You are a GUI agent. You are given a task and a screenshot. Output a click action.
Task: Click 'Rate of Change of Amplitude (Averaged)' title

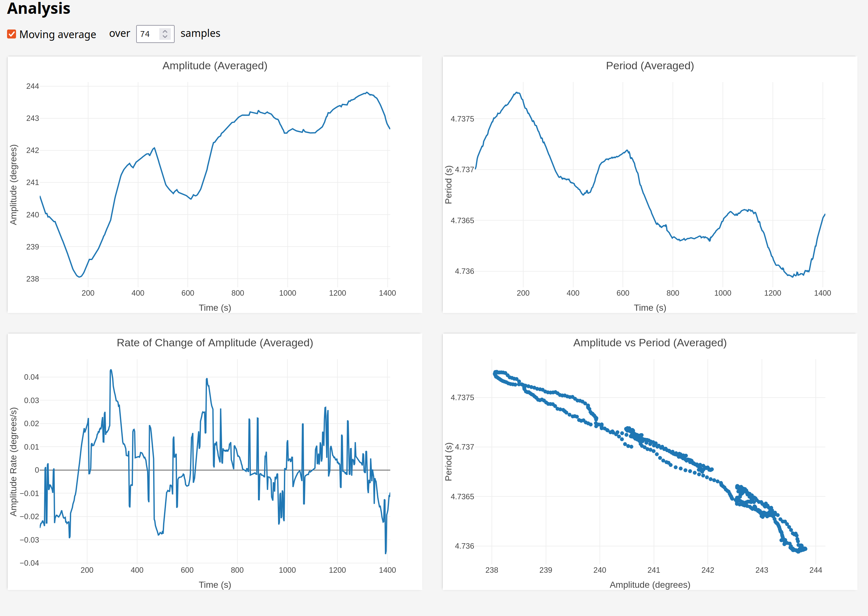215,342
